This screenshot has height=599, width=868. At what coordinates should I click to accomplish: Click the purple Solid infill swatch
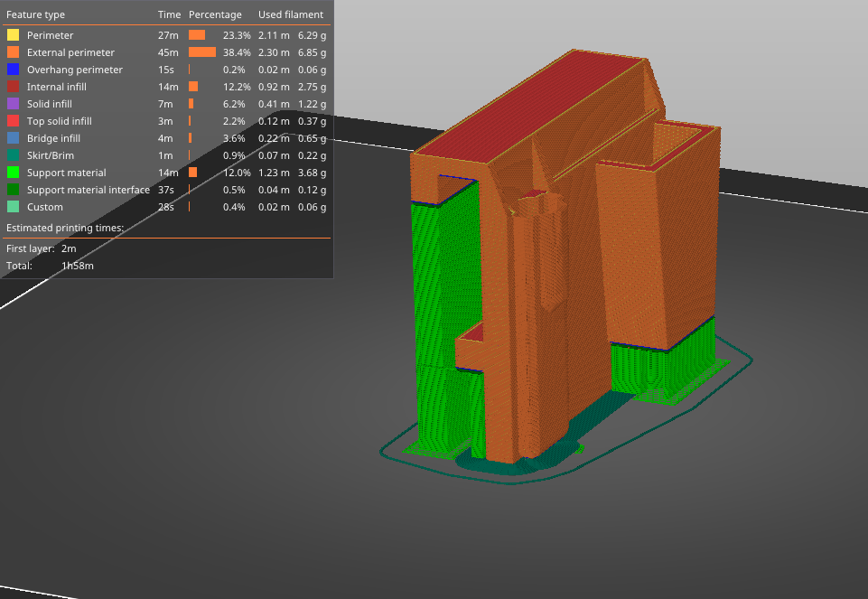tap(12, 103)
